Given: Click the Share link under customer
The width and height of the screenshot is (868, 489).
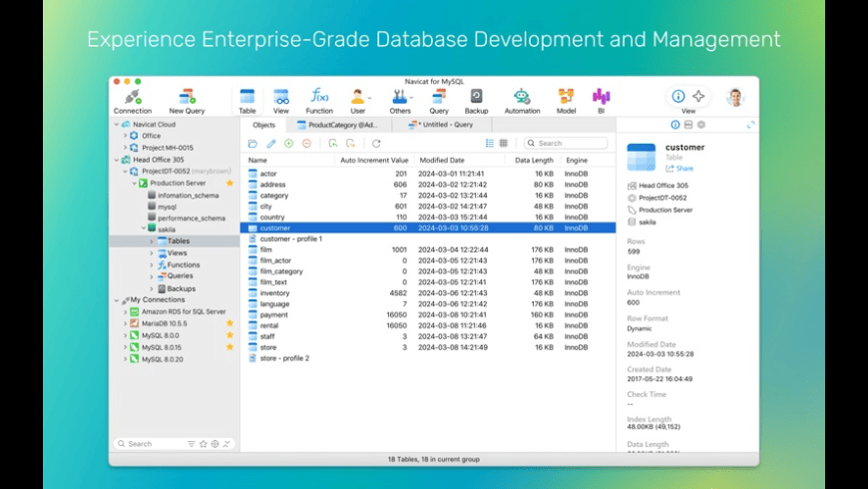Looking at the screenshot, I should tap(679, 169).
